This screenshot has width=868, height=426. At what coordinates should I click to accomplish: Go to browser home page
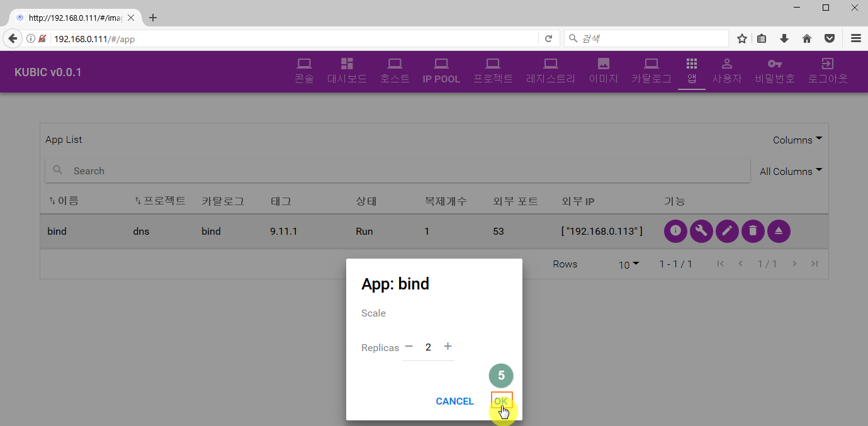(807, 38)
